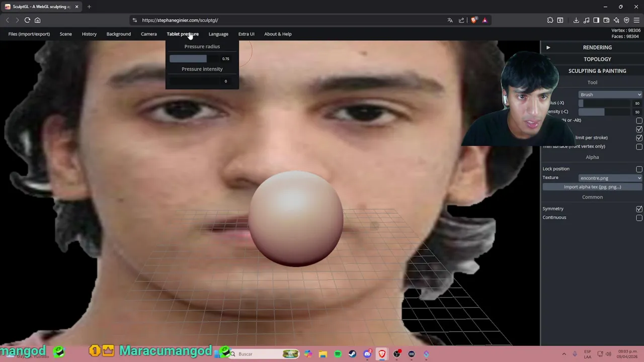Open the translate page icon in address bar

(450, 20)
